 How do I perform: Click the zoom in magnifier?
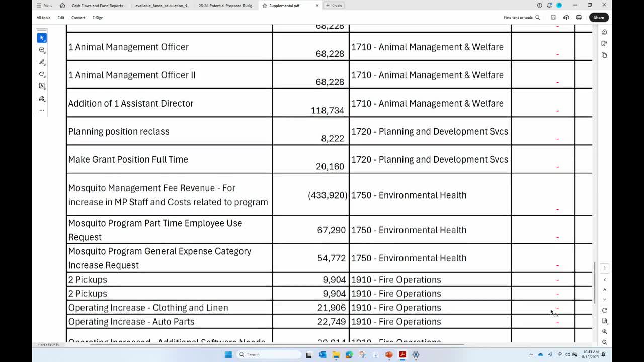coord(604,332)
